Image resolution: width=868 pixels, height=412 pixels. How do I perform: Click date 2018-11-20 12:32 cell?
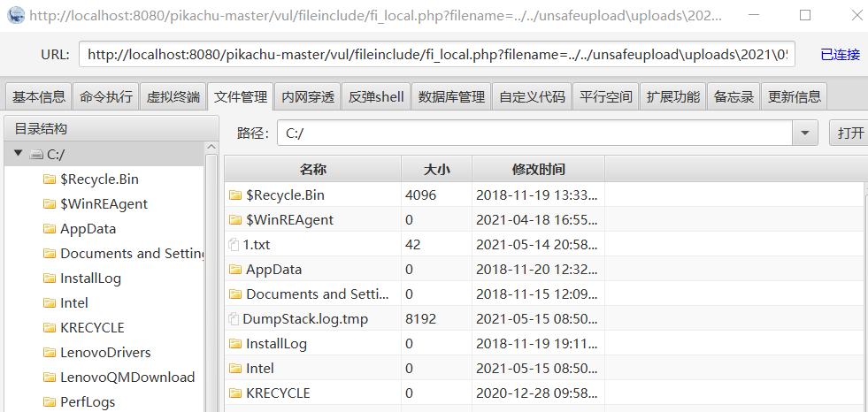[x=537, y=270]
